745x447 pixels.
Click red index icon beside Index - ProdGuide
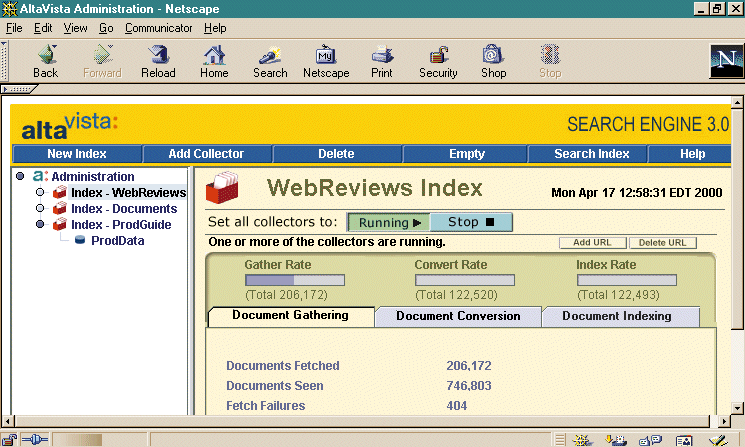[x=60, y=224]
